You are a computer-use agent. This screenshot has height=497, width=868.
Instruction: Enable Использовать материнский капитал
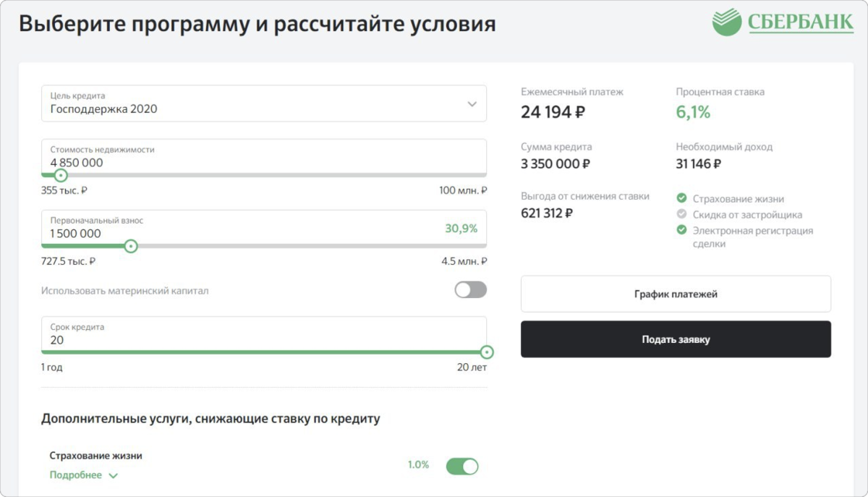[x=469, y=289]
